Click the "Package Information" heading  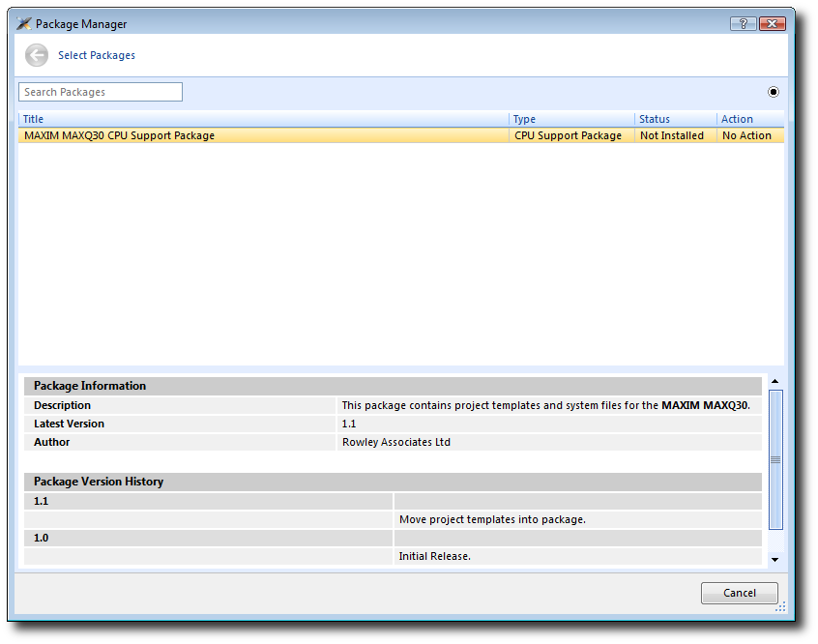click(x=90, y=386)
